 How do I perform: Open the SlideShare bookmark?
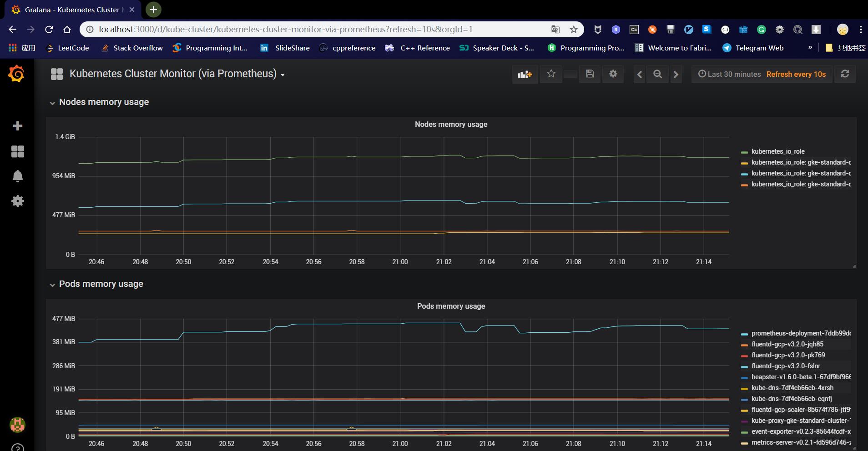(x=285, y=48)
